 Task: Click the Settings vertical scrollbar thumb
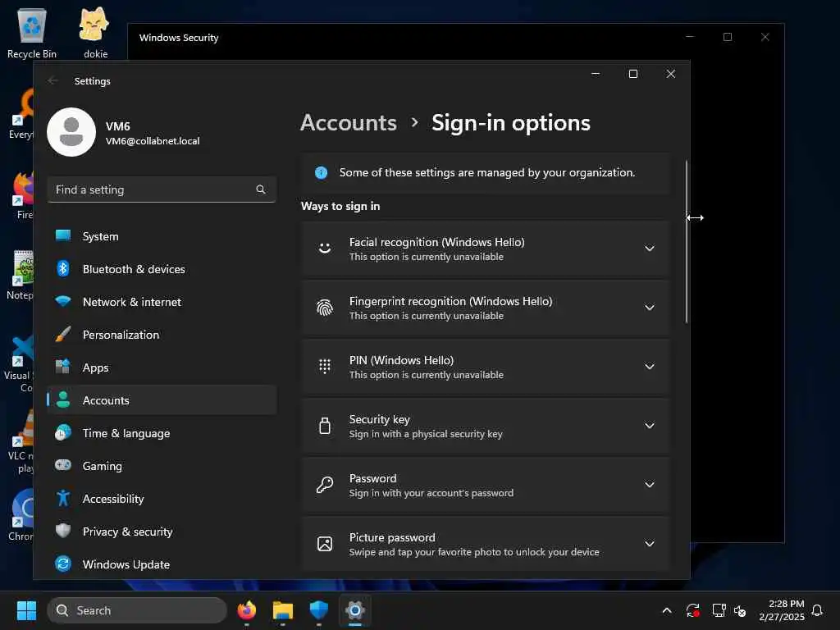687,241
